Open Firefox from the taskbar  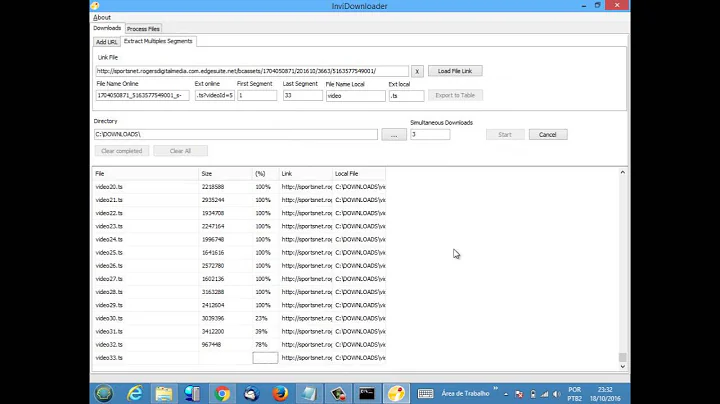coord(280,393)
